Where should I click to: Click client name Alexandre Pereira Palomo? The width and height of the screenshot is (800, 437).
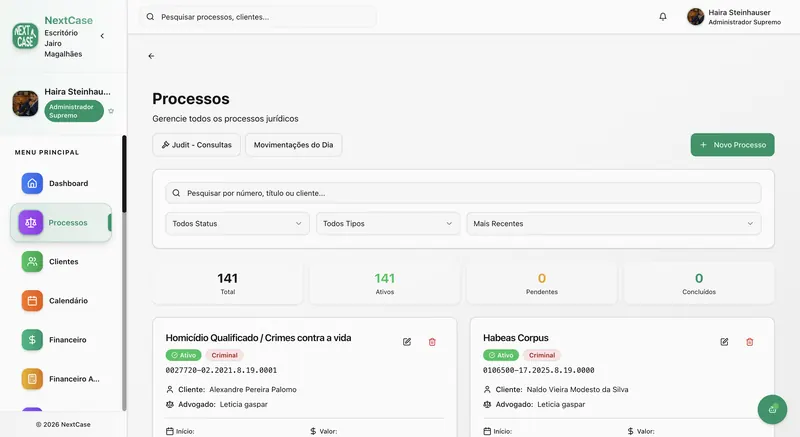(x=253, y=390)
